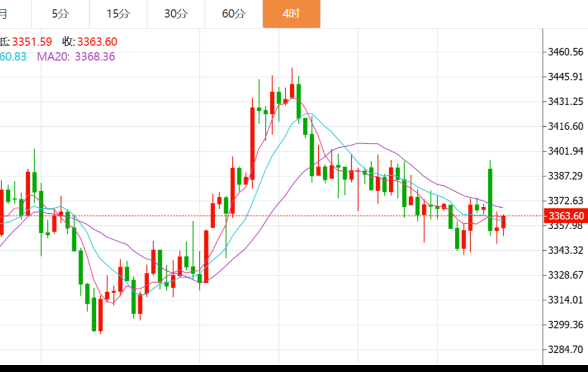Viewport: 588px width, 372px height.
Task: Open the 60分 timeframe tab
Action: coord(233,14)
